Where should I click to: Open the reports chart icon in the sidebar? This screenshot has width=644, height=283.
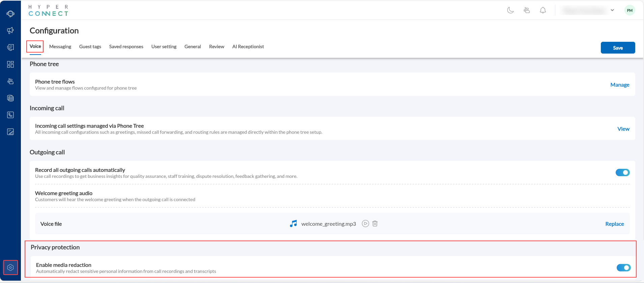[10, 132]
